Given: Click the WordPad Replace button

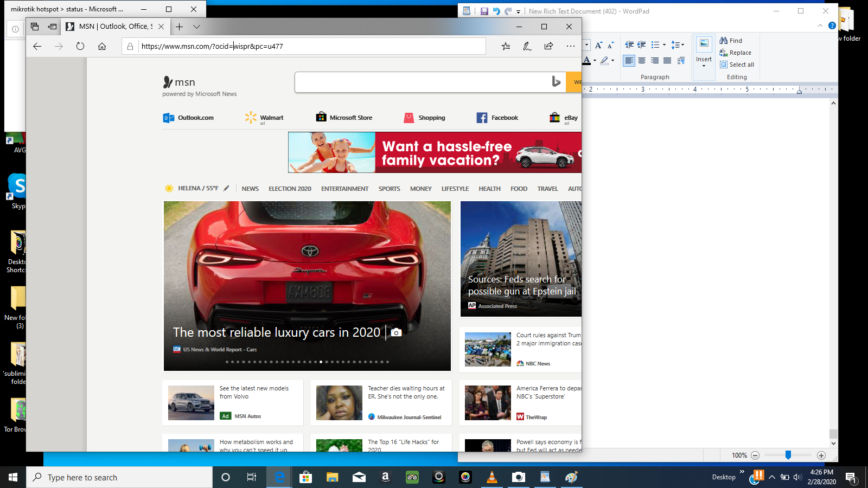Looking at the screenshot, I should (736, 53).
